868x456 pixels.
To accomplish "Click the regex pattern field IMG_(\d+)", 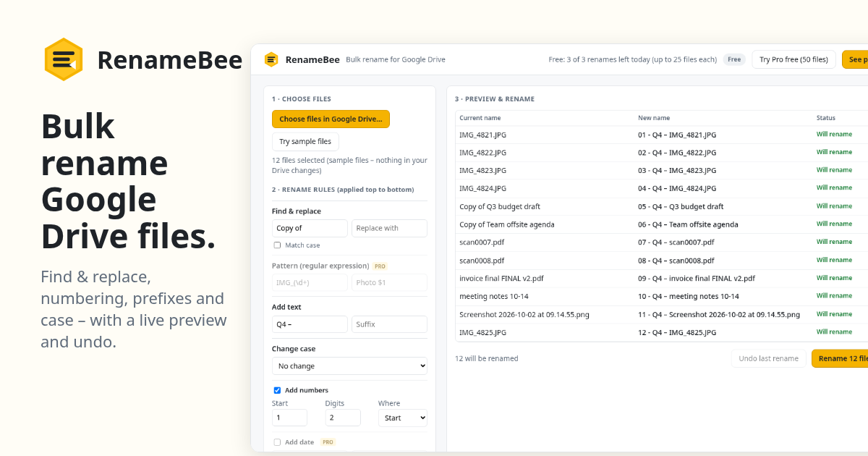I will click(310, 282).
